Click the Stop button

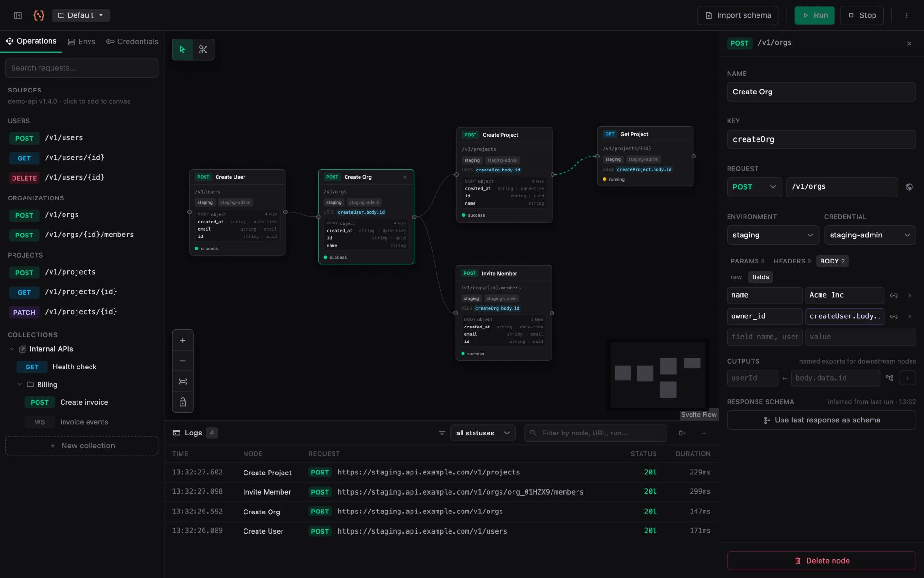[862, 15]
